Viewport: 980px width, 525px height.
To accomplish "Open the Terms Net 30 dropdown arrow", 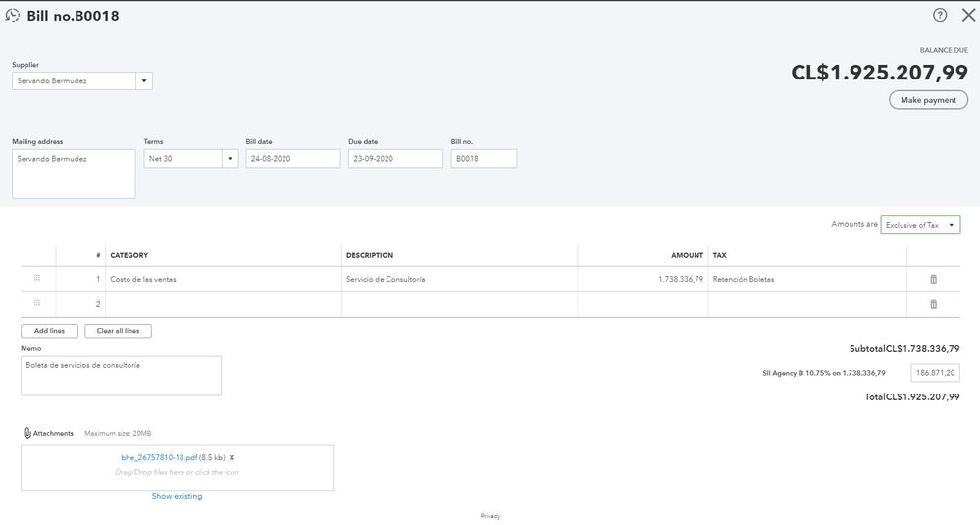I will pyautogui.click(x=230, y=159).
